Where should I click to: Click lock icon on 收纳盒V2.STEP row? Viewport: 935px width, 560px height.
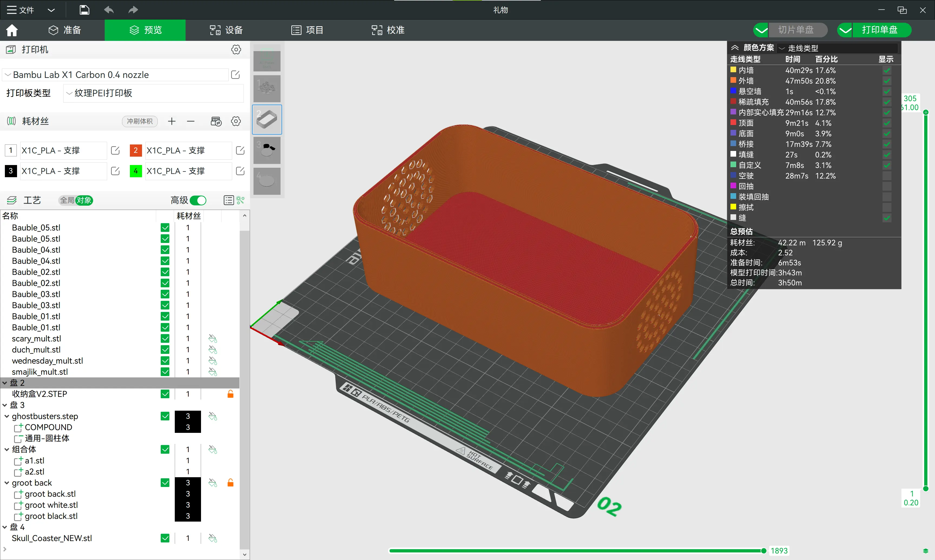(x=230, y=394)
